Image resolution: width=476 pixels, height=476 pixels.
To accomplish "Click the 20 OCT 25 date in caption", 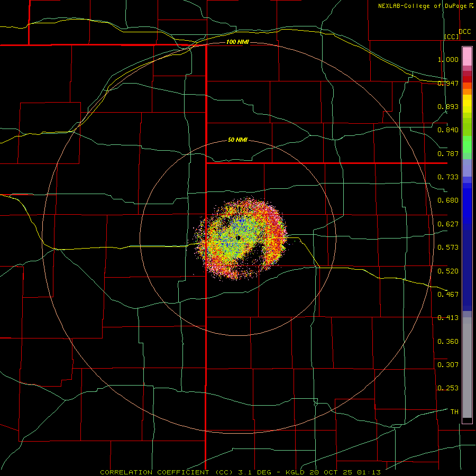I will (331, 472).
